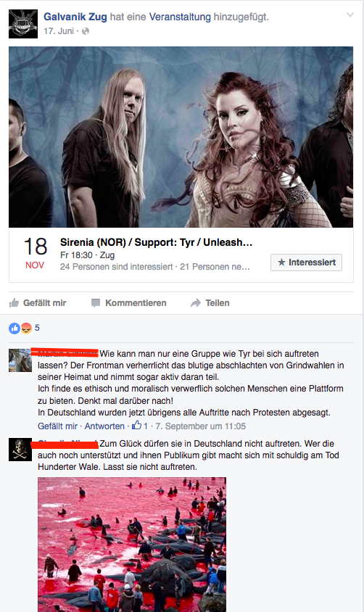Click the thumbs-up Gefällt mir button
The height and width of the screenshot is (612, 364).
click(x=38, y=303)
